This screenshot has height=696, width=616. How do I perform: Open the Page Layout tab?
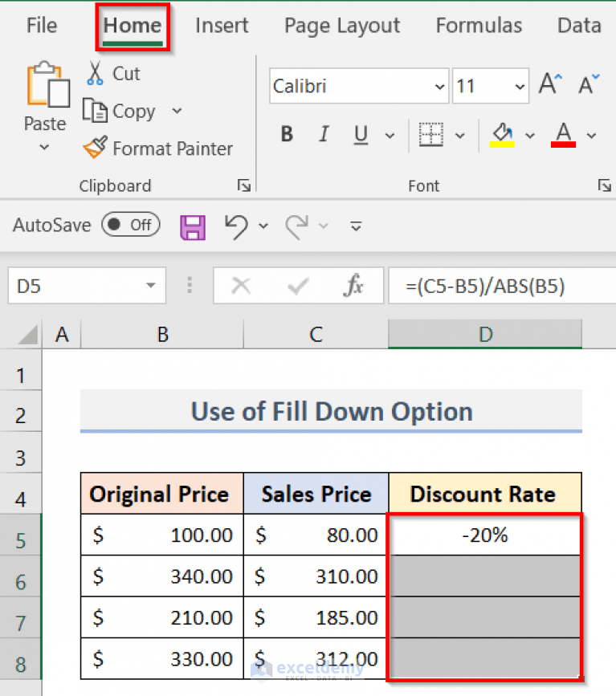point(341,25)
